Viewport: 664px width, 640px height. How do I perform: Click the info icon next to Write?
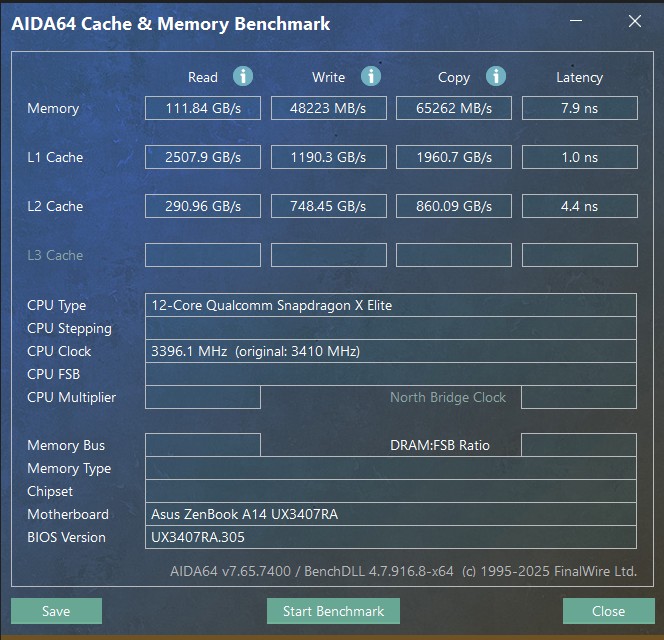coord(370,76)
